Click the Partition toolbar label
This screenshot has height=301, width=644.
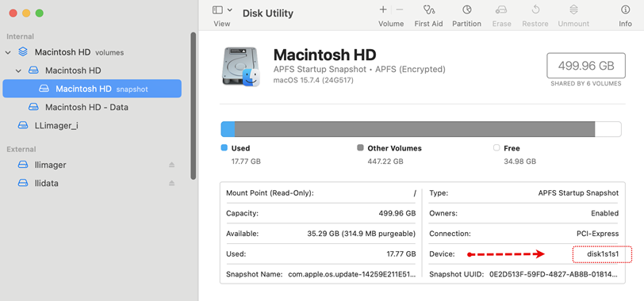tap(466, 24)
